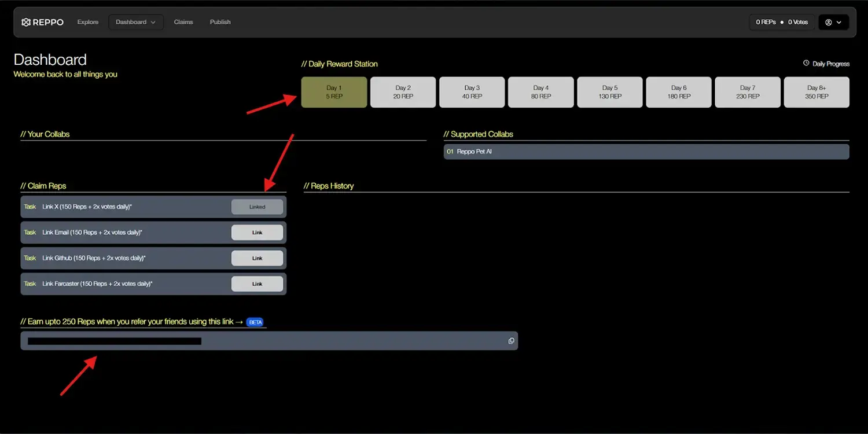
Task: Open the Reppo Pet AI collab
Action: (x=646, y=152)
